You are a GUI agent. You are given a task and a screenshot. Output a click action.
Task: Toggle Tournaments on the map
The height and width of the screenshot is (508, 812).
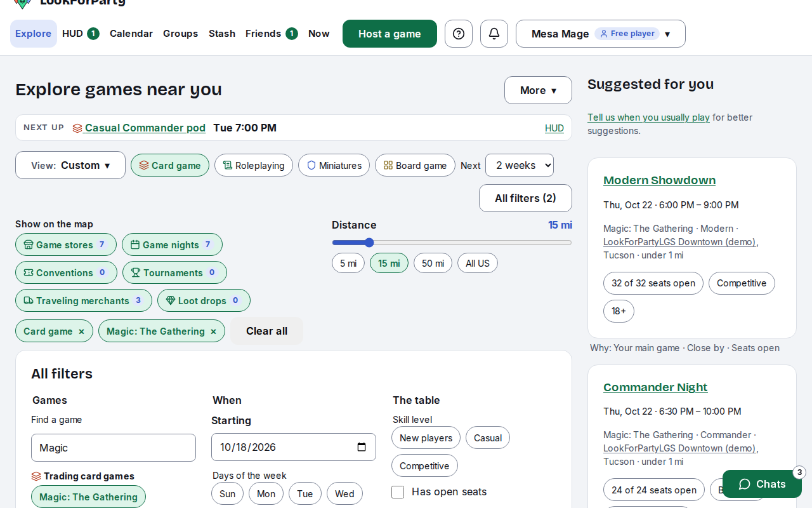coord(174,272)
